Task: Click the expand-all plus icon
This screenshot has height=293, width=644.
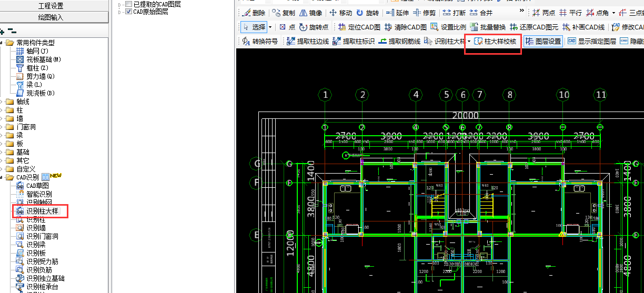Action: 2,32
